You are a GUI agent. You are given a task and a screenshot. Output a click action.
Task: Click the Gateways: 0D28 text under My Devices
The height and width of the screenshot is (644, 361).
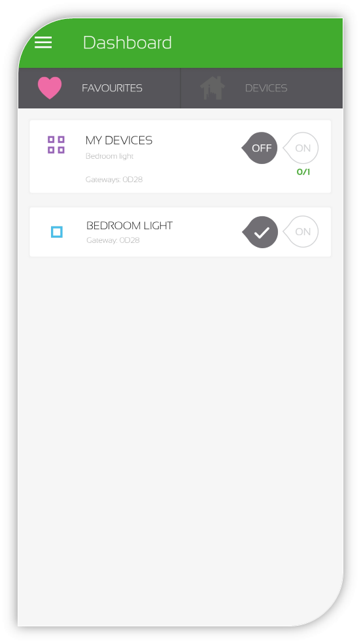click(x=114, y=180)
